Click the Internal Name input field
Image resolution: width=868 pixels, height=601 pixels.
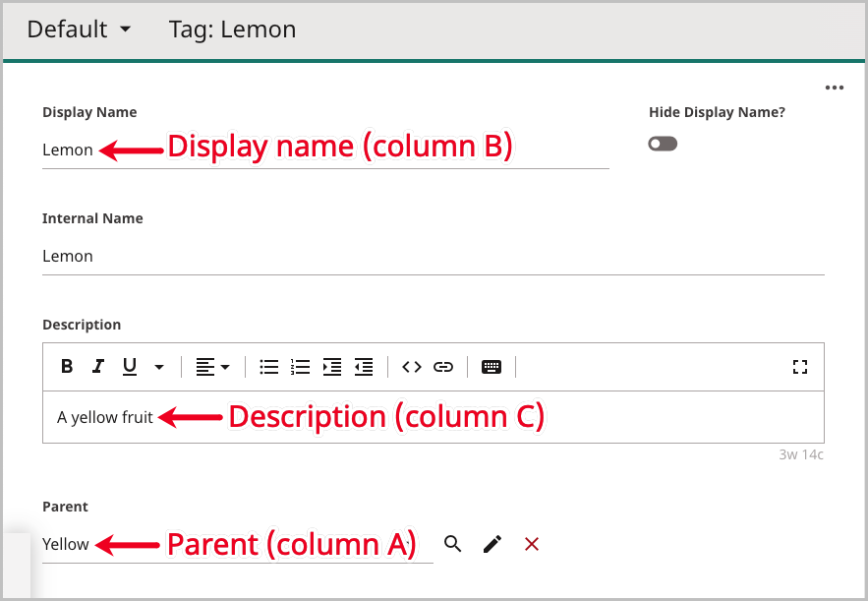(x=434, y=257)
